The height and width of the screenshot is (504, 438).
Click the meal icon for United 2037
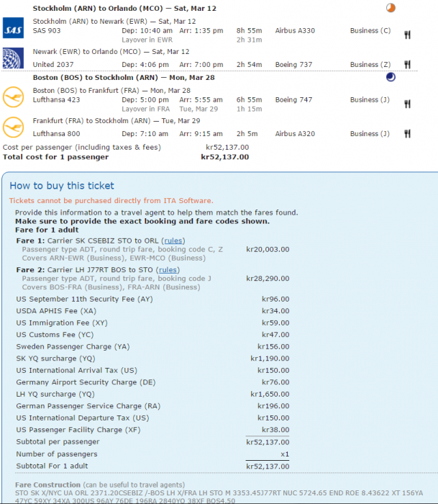pyautogui.click(x=407, y=65)
